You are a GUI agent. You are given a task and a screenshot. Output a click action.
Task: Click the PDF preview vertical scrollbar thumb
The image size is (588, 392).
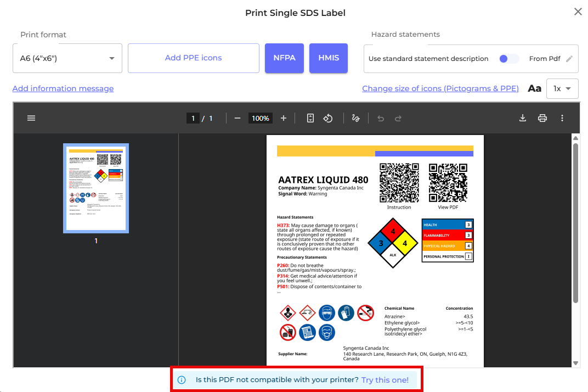575,223
